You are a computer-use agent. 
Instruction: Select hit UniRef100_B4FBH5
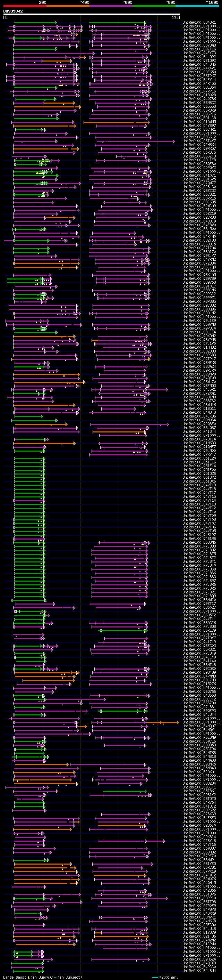point(199,64)
